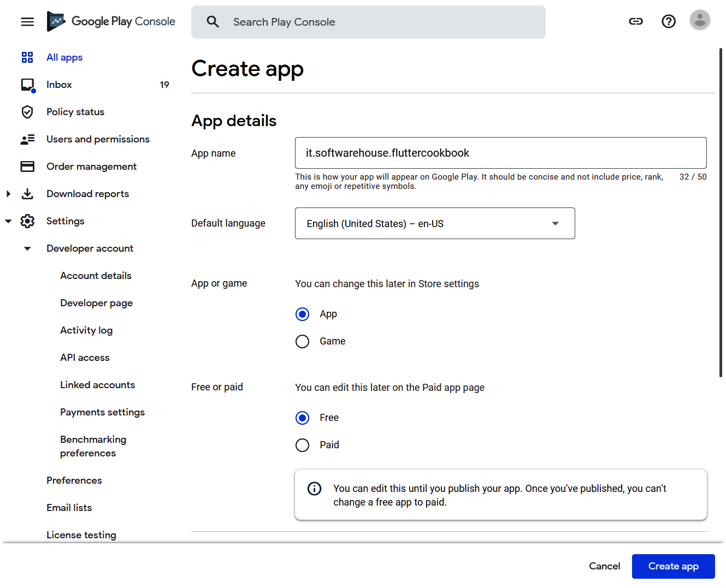Select the Free radio button
The height and width of the screenshot is (588, 726).
point(302,418)
